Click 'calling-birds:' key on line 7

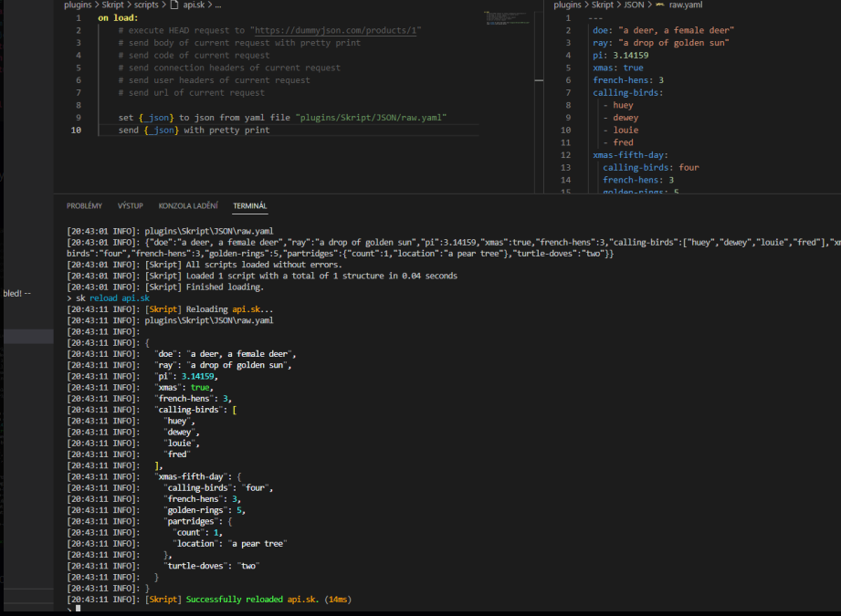click(x=628, y=93)
